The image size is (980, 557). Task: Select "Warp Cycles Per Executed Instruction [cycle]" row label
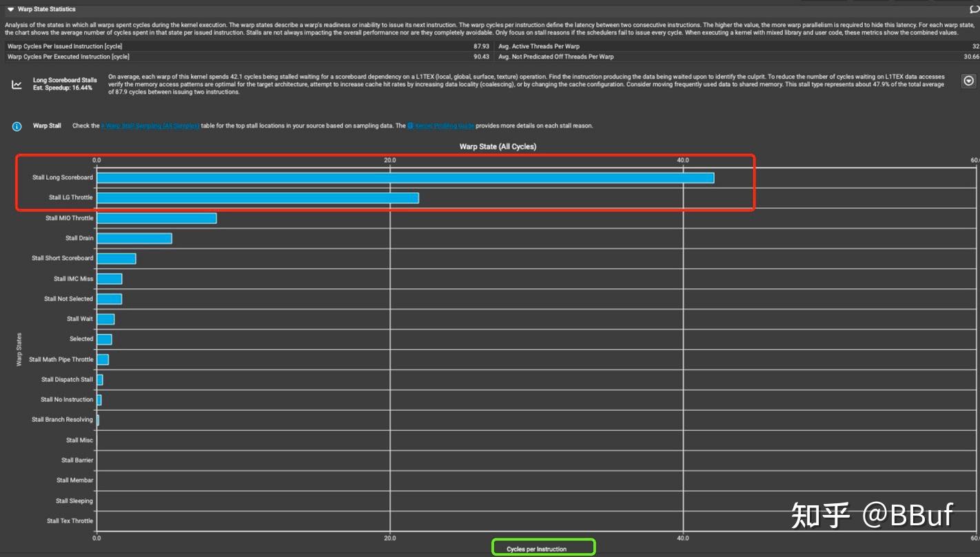[68, 57]
